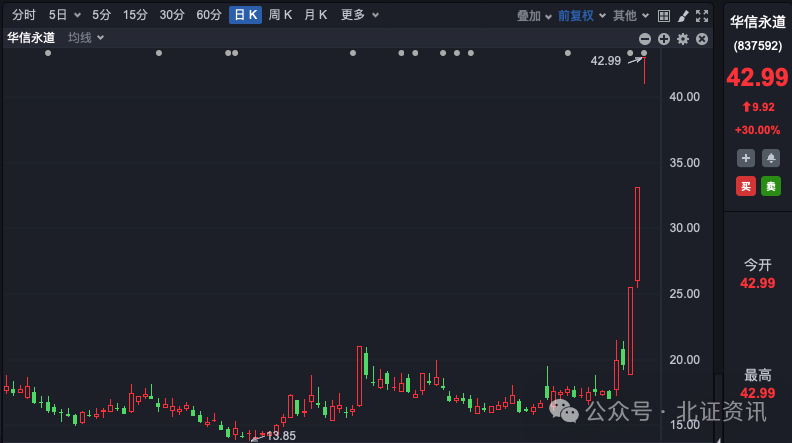Switch to 月K monthly candlestick
792x443 pixels.
coord(316,15)
